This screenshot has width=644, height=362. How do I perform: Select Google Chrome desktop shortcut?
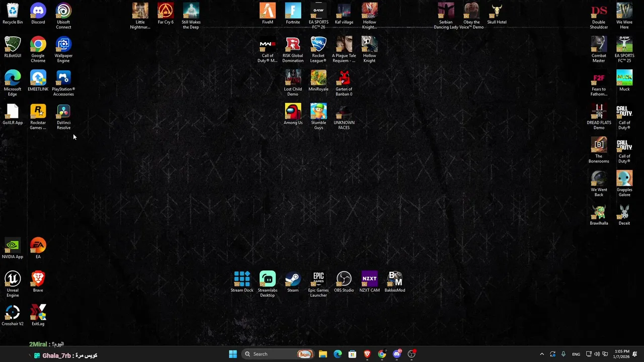tap(38, 50)
